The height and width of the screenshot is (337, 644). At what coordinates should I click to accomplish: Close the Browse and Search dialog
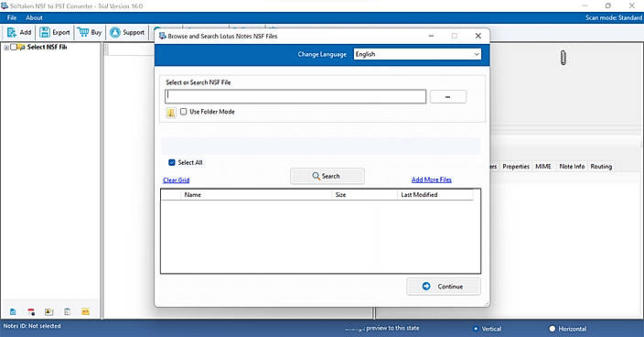pyautogui.click(x=478, y=36)
